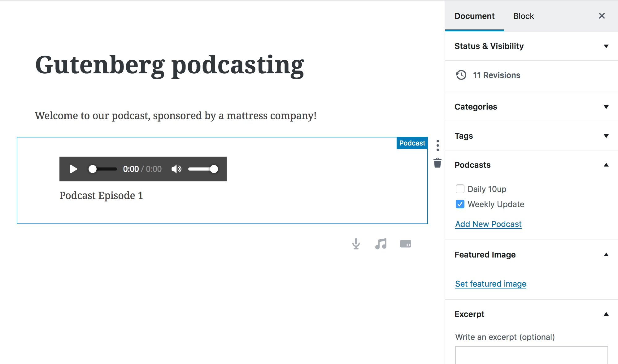The width and height of the screenshot is (618, 364).
Task: Open block more options menu
Action: pos(437,145)
